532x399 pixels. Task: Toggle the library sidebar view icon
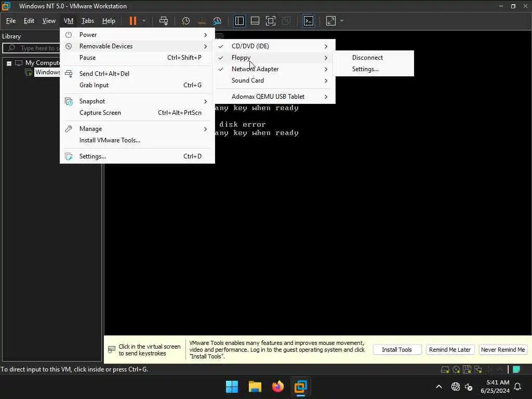(x=240, y=21)
